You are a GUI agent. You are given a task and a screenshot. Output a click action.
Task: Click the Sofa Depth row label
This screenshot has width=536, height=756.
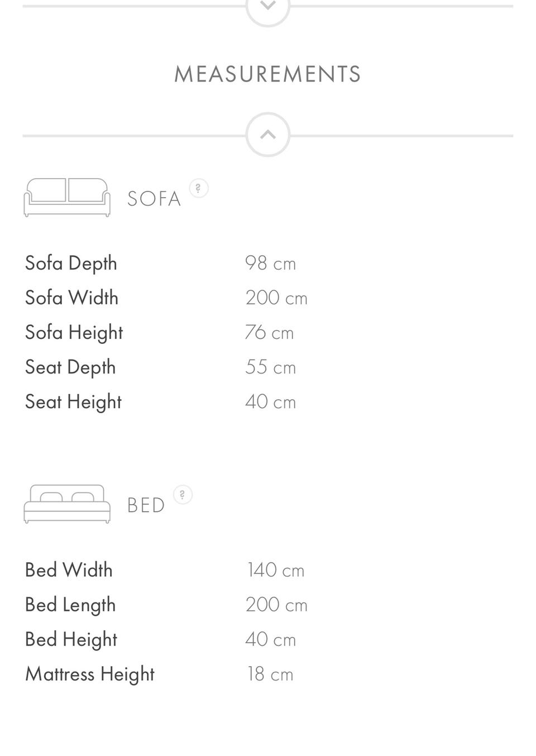(71, 264)
